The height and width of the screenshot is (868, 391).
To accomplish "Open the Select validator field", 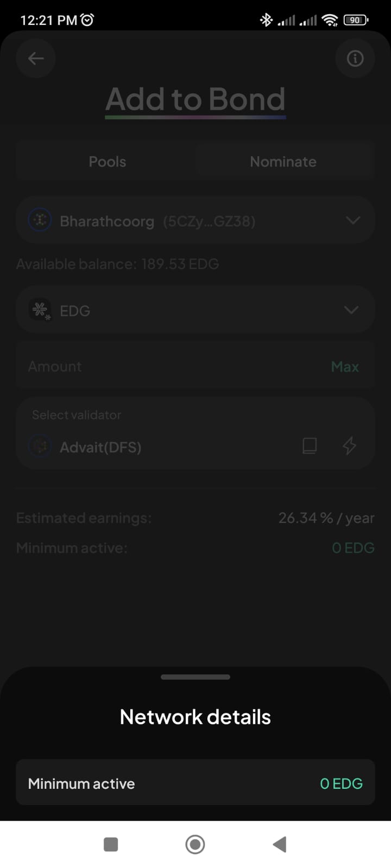I will pos(163,434).
